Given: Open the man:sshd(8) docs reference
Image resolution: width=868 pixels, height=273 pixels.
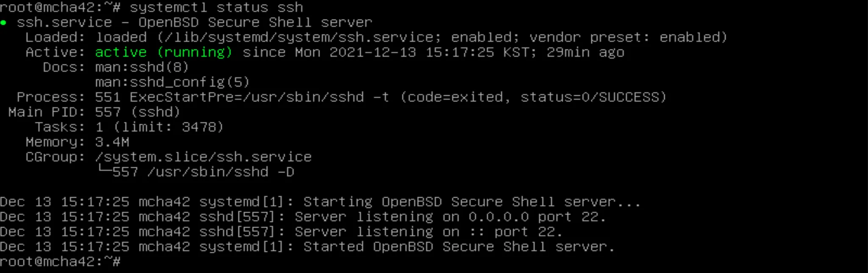Looking at the screenshot, I should click(142, 67).
